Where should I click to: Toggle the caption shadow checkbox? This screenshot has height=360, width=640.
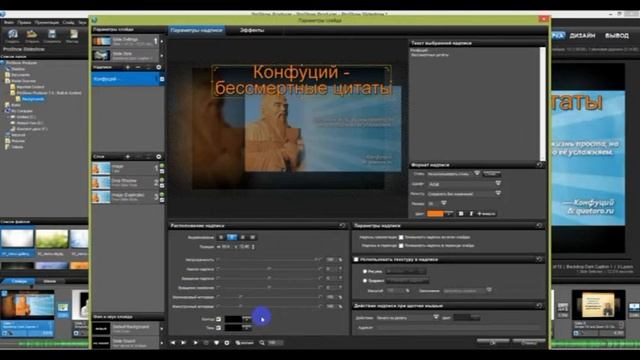pyautogui.click(x=219, y=328)
